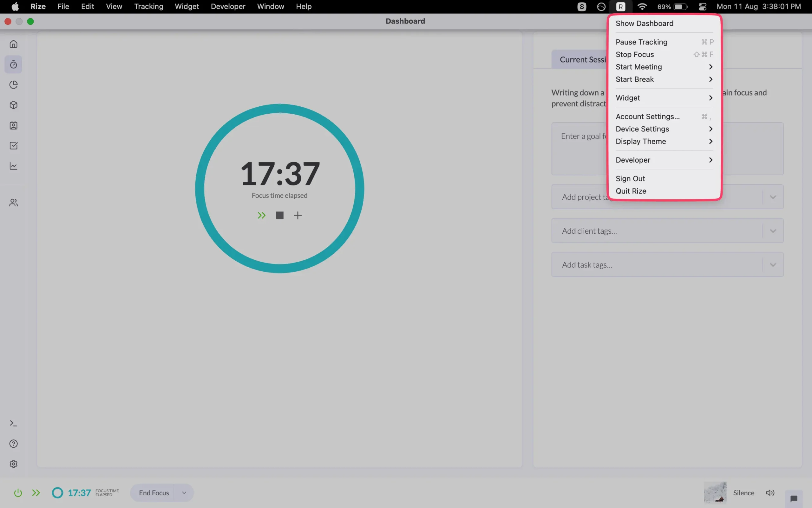Expand the Add task tags dropdown arrow
812x508 pixels.
773,265
